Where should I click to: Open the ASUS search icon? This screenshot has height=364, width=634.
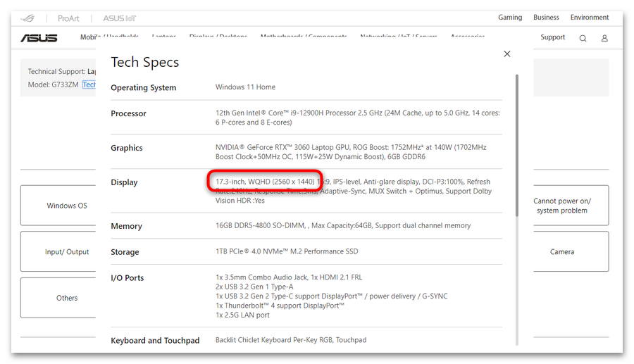[x=583, y=38]
